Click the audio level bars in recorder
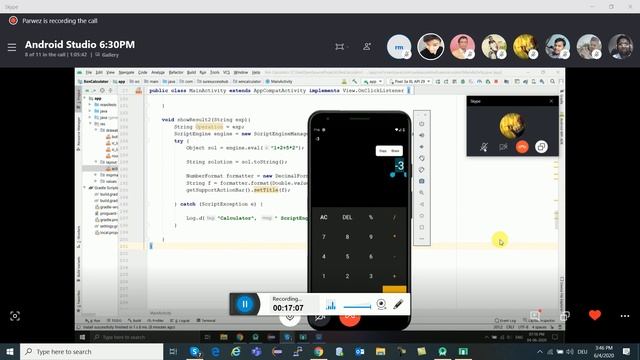Viewport: 640px width, 360px height. 331,305
